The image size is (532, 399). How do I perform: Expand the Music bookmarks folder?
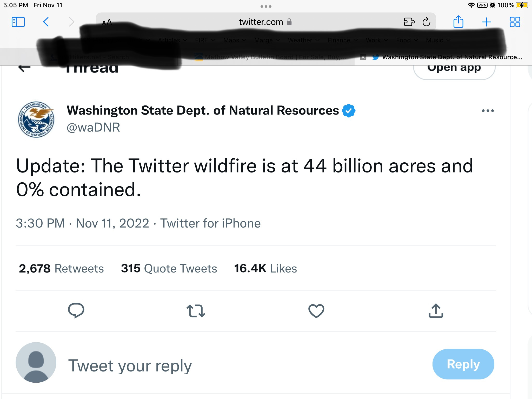click(438, 40)
